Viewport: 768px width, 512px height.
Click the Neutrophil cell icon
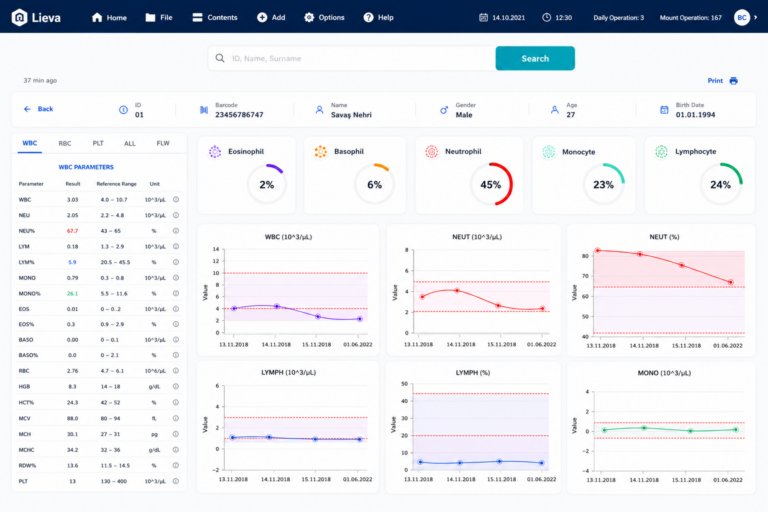[432, 152]
